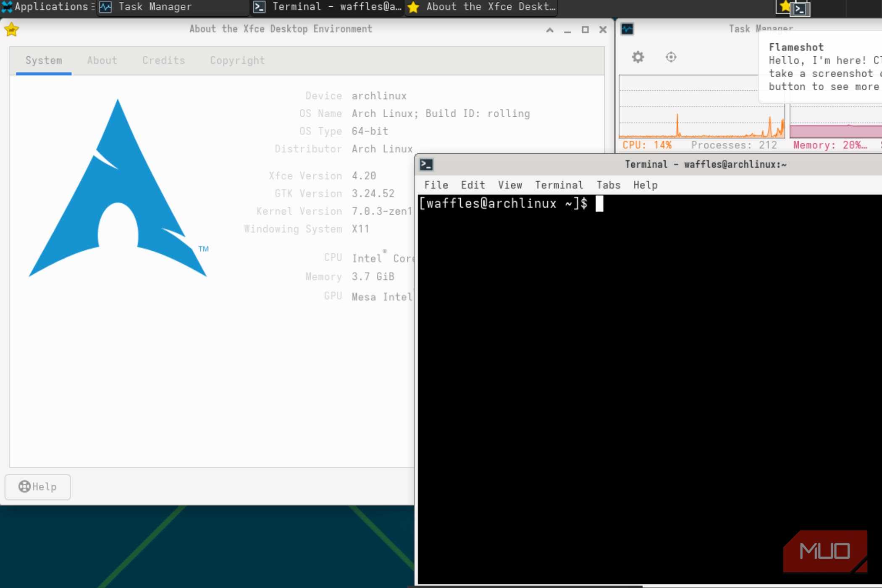Click the GTK Version 3.24.52 value
Screen dimensions: 882x588
tap(373, 194)
